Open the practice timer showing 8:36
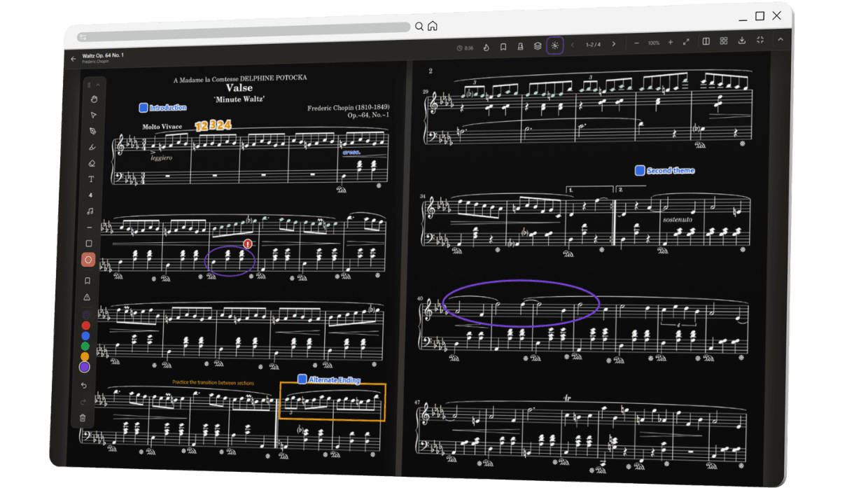 click(x=465, y=48)
